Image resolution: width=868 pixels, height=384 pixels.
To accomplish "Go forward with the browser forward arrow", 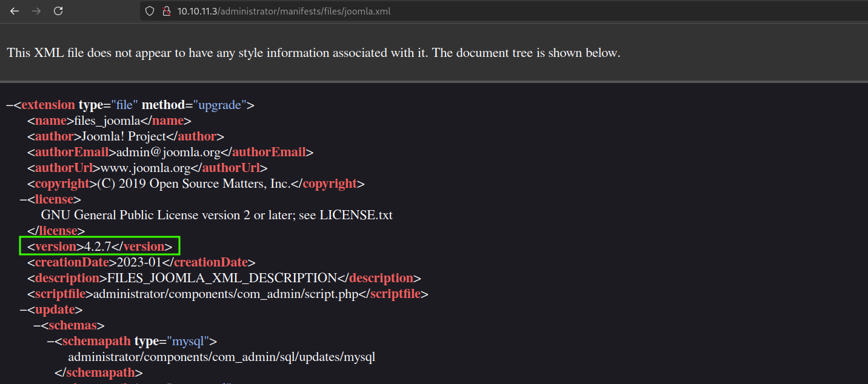I will coord(36,11).
